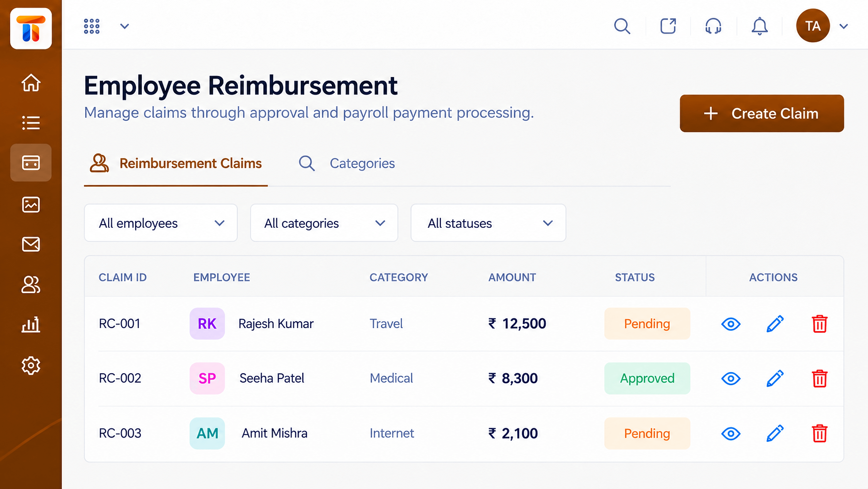Click the RK avatar badge
The width and height of the screenshot is (868, 489).
point(207,324)
